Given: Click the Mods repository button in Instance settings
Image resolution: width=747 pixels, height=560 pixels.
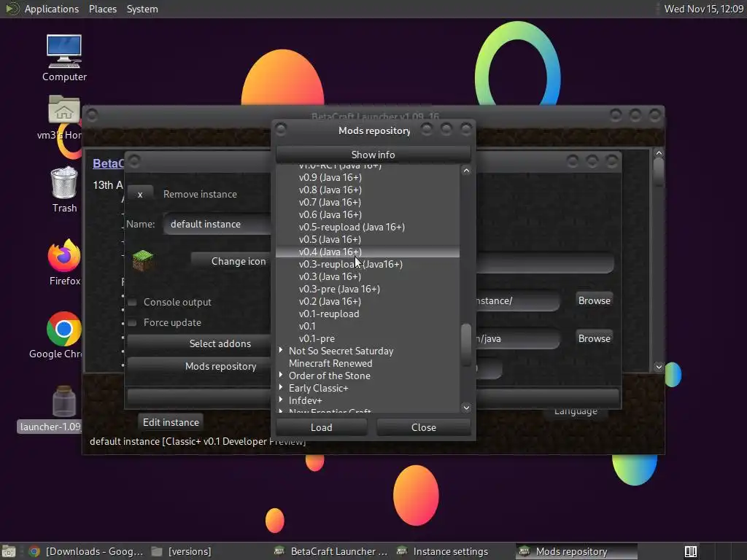Looking at the screenshot, I should (x=199, y=366).
